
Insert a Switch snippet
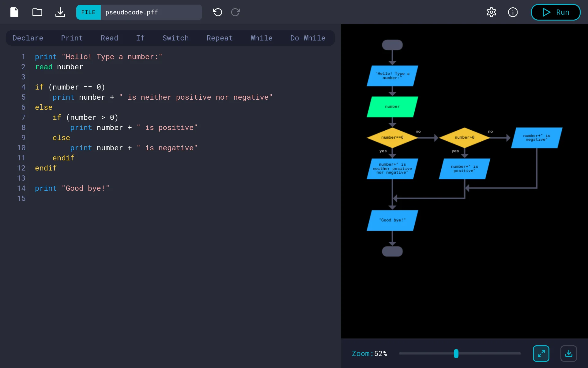pos(175,38)
